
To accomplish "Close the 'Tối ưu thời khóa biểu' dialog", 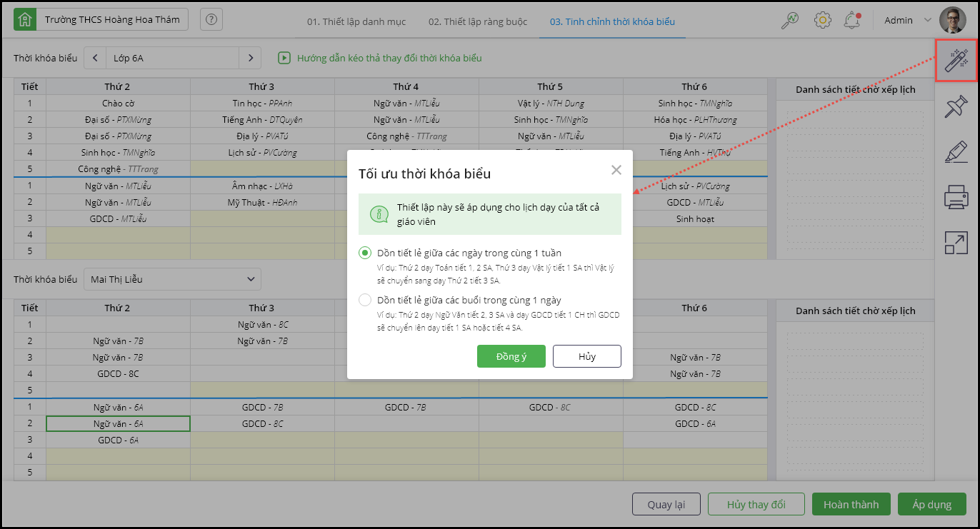I will coord(616,170).
